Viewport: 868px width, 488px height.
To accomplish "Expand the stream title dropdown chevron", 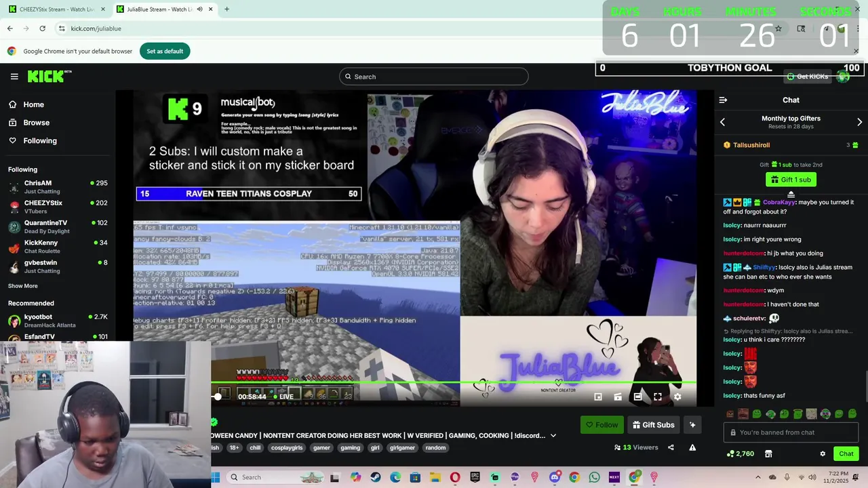I will [553, 436].
